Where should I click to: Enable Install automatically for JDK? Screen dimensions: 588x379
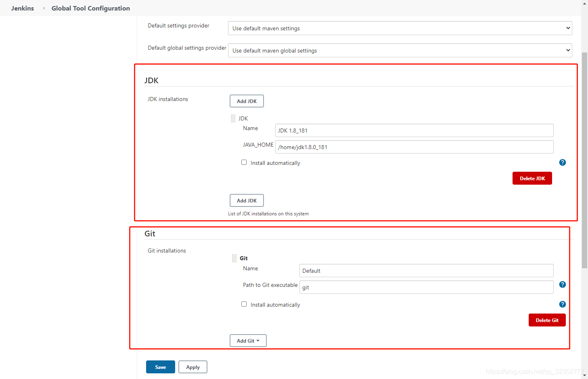click(244, 162)
